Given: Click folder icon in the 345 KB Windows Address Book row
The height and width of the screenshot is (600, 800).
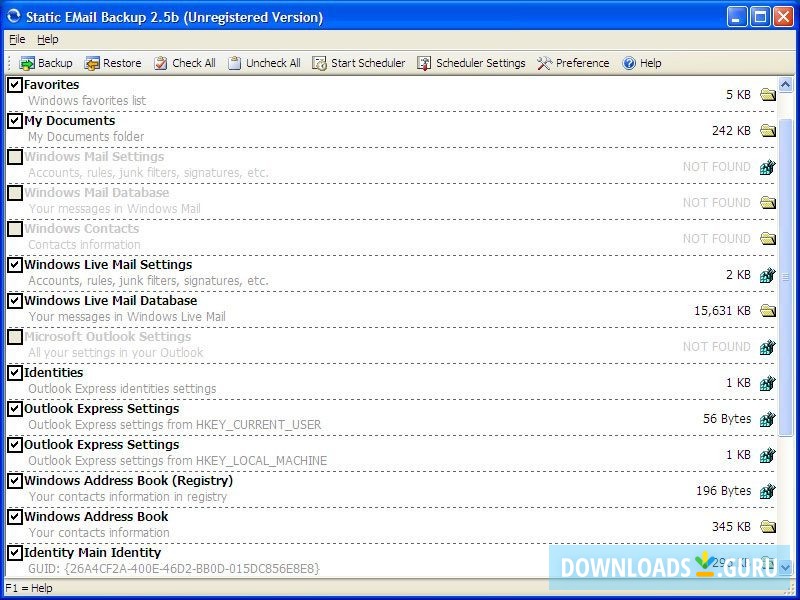Looking at the screenshot, I should click(768, 527).
